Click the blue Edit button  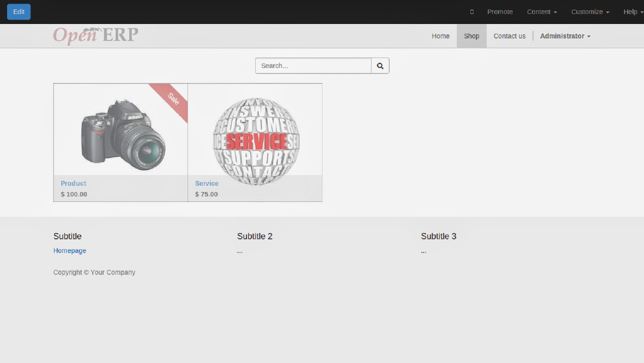(x=19, y=12)
